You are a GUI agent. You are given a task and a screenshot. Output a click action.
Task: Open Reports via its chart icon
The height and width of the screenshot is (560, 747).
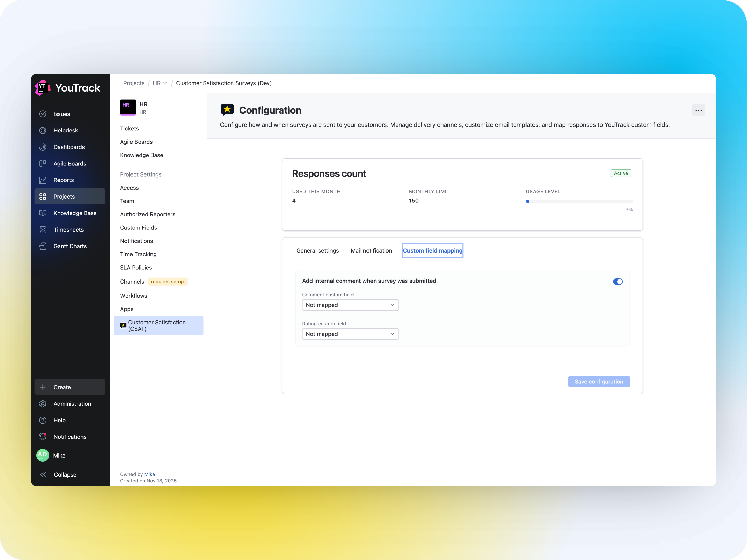coord(43,180)
